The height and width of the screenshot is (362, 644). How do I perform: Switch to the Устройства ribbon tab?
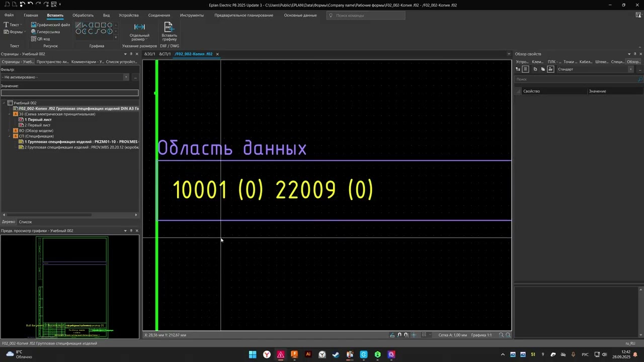point(129,15)
